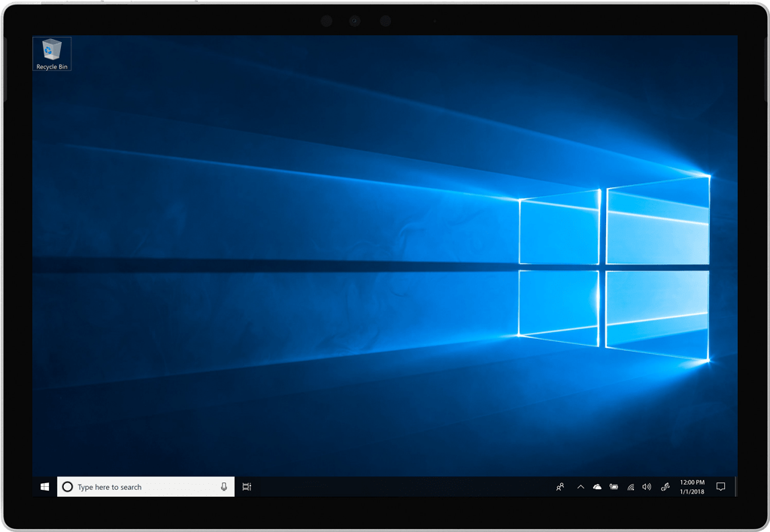Click the Start menu button
770x532 pixels.
[x=44, y=486]
